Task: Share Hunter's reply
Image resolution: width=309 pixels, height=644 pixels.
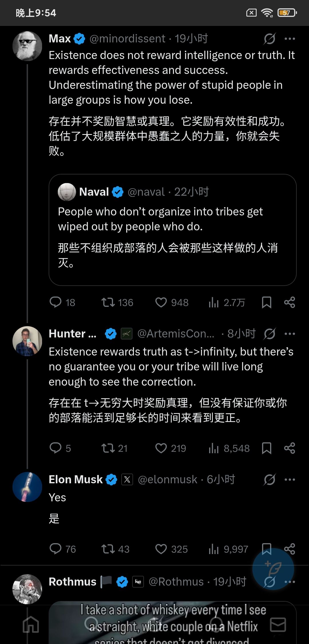Action: [290, 448]
